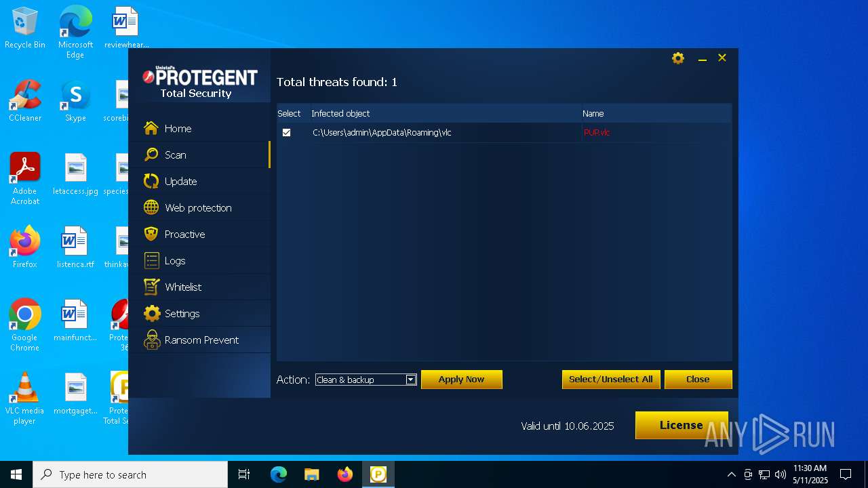Click the infected path C:\Users\admin\AppData\Roaming\vlc
The width and height of the screenshot is (868, 488).
tap(382, 133)
